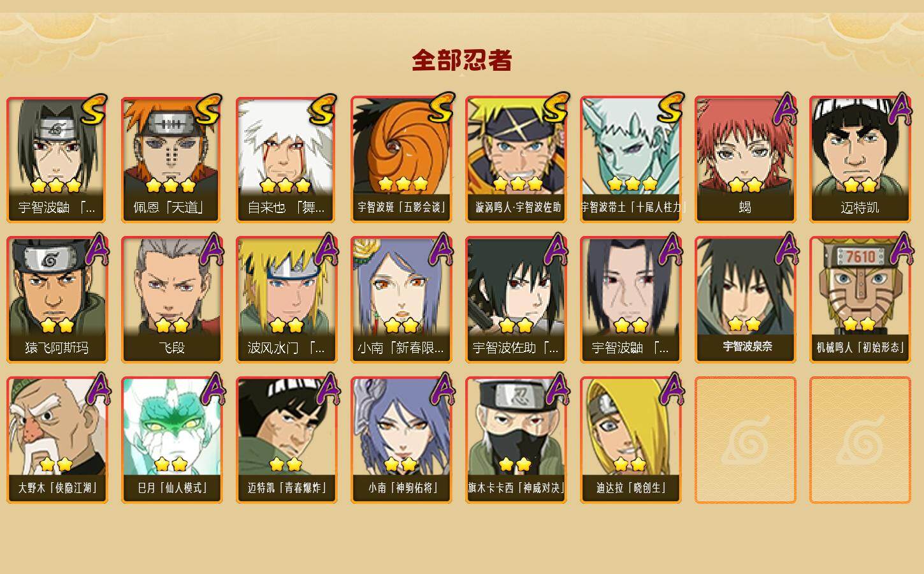
Task: Choose the 飞段 ninja card
Action: [x=172, y=300]
